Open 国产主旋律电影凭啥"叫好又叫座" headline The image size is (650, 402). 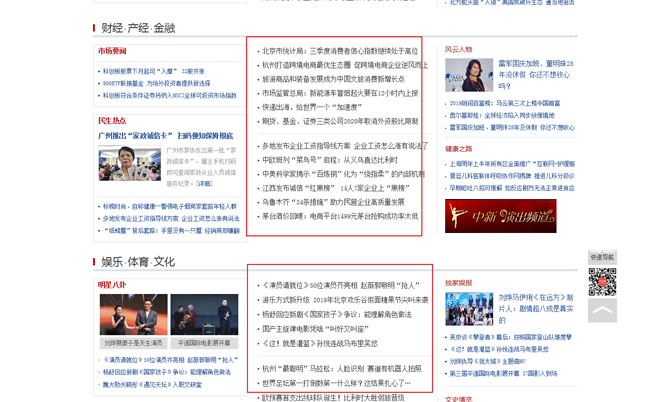pos(315,329)
